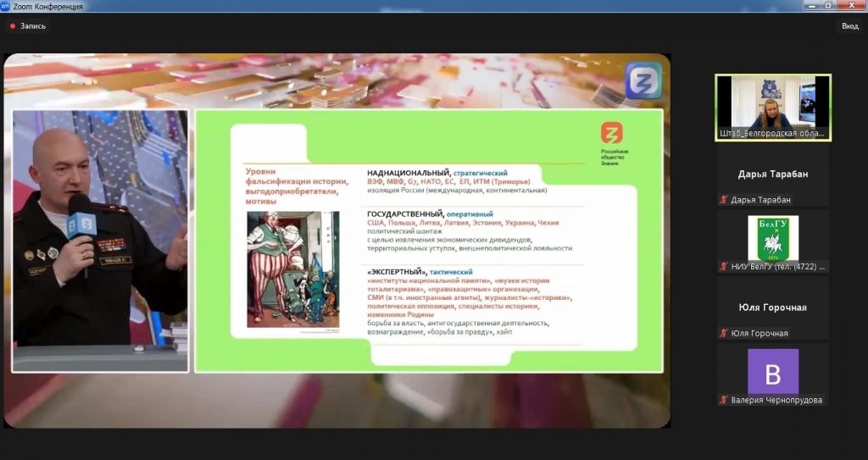
Task: Click the muted mic icon of Юля Горочная
Action: click(x=724, y=333)
